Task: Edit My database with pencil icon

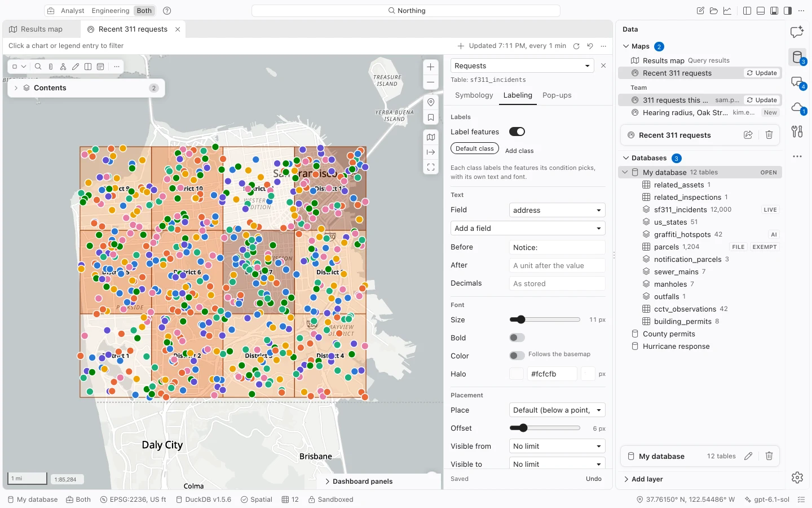Action: 748,456
